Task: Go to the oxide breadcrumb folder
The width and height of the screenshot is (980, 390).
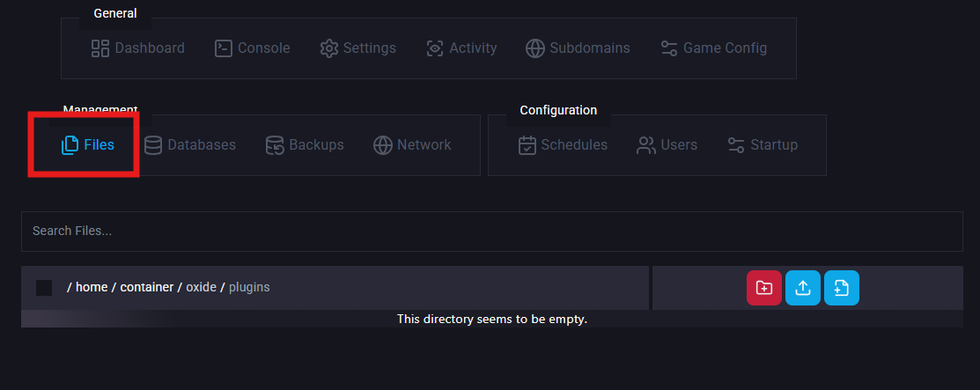Action: coord(201,288)
